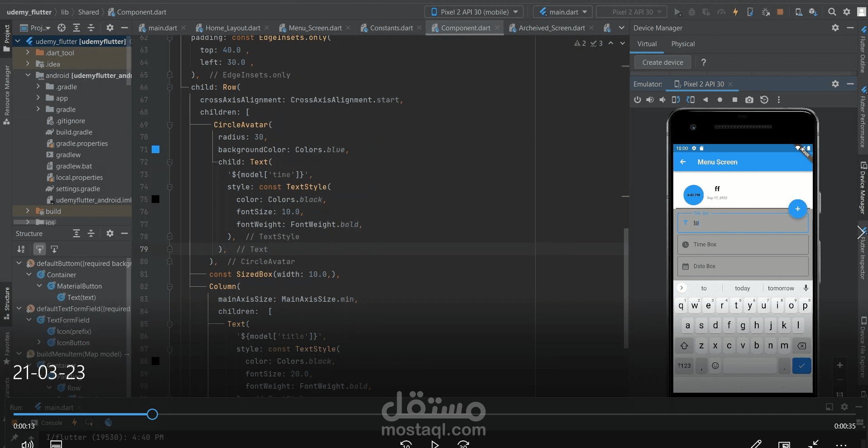This screenshot has height=448, width=868.
Task: Select the Virtual tab in Device Manager
Action: click(x=647, y=44)
